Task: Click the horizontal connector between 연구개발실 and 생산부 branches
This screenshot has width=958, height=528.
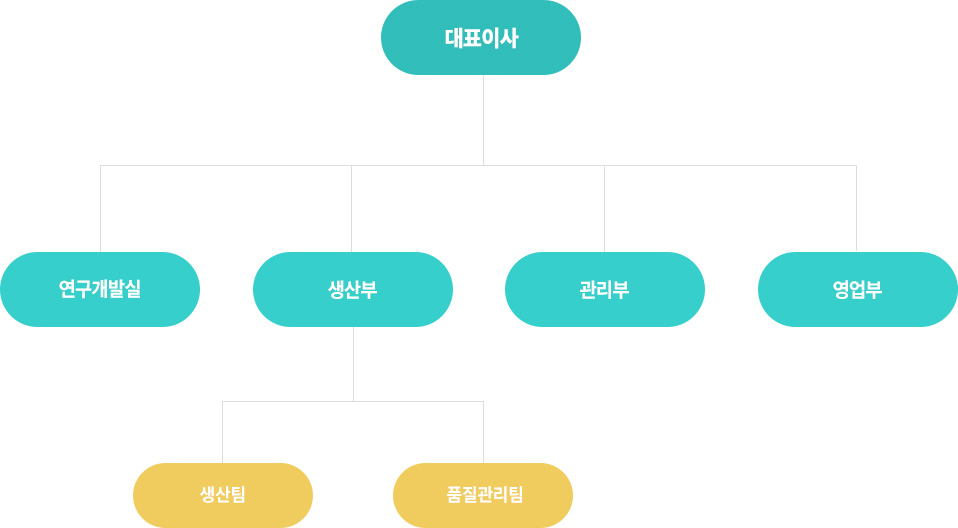Action: [x=225, y=165]
